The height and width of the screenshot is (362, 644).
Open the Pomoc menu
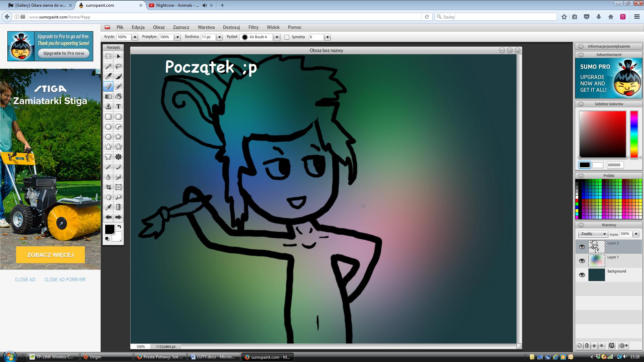(x=294, y=27)
